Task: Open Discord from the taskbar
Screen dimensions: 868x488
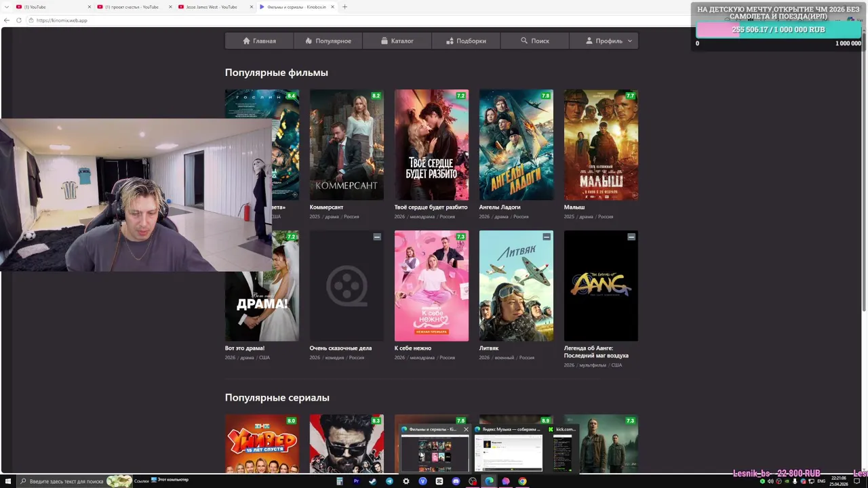Action: pos(456,481)
